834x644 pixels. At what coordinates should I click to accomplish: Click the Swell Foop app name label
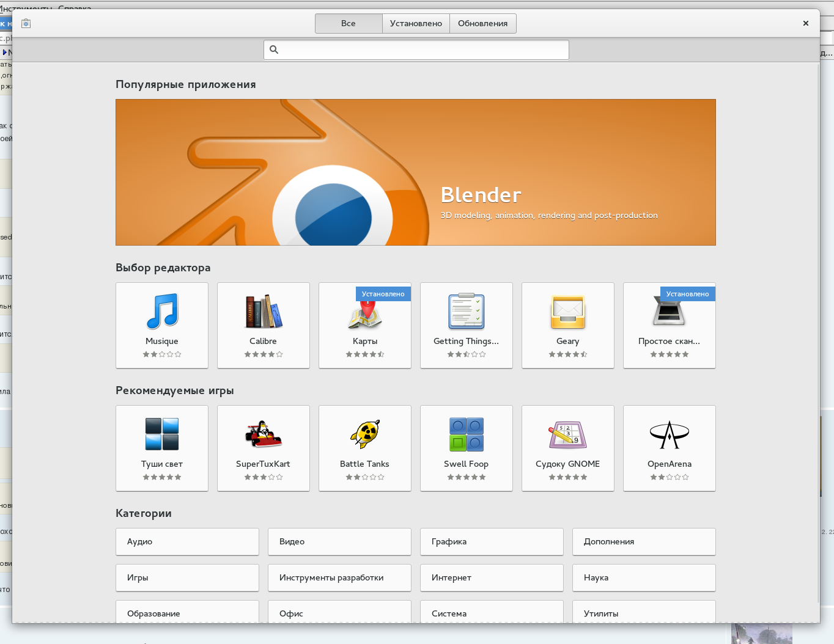[x=467, y=464]
